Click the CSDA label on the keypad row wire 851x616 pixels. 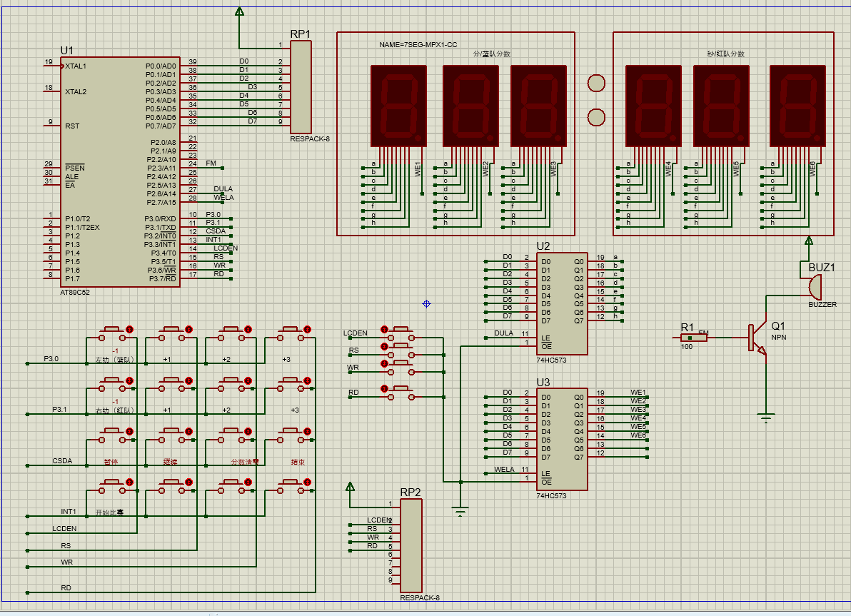pyautogui.click(x=62, y=460)
